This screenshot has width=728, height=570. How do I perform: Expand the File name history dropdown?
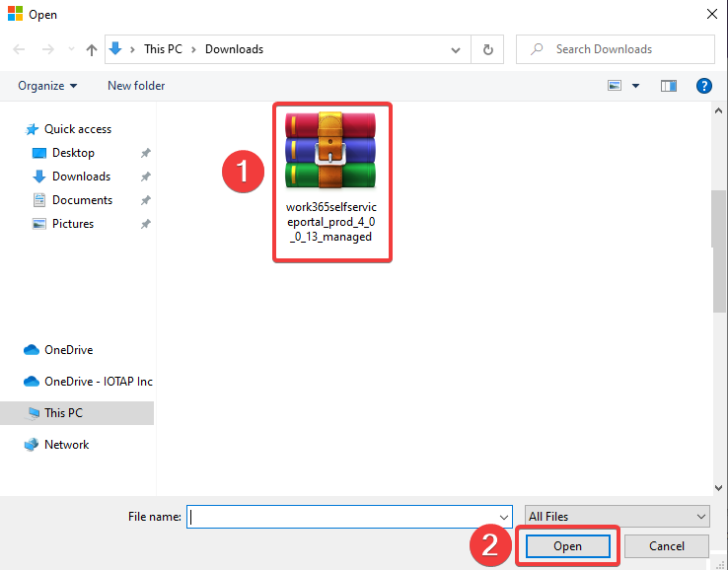[504, 517]
